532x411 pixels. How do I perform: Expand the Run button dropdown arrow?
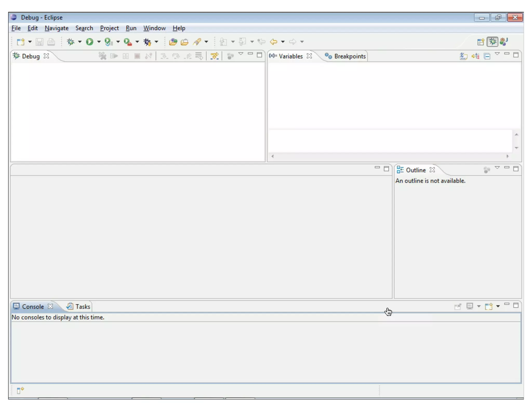99,42
